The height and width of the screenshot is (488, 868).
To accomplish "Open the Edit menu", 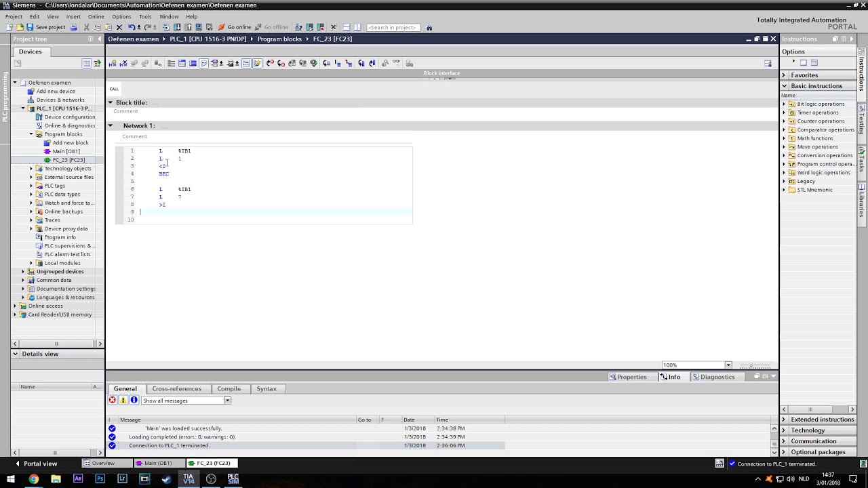I will (35, 16).
